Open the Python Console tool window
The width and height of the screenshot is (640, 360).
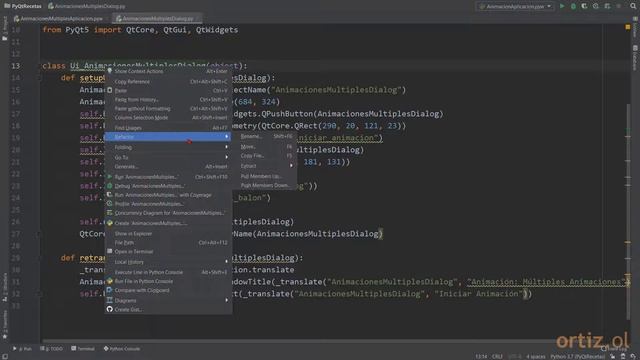pyautogui.click(x=122, y=349)
